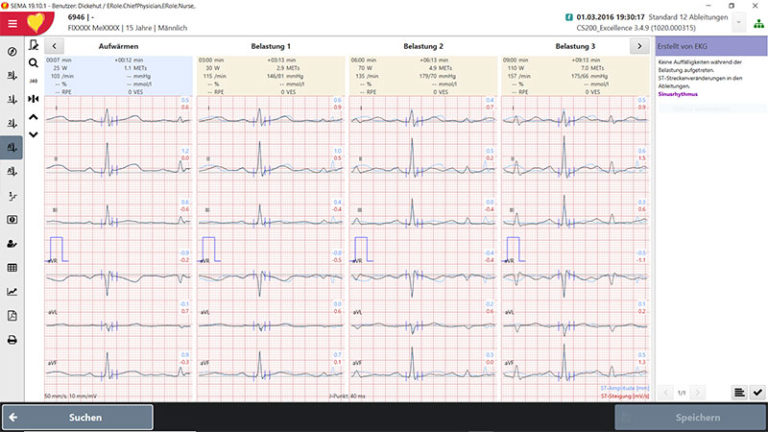Open the table grid view icon
The image size is (768, 432).
coord(12,268)
